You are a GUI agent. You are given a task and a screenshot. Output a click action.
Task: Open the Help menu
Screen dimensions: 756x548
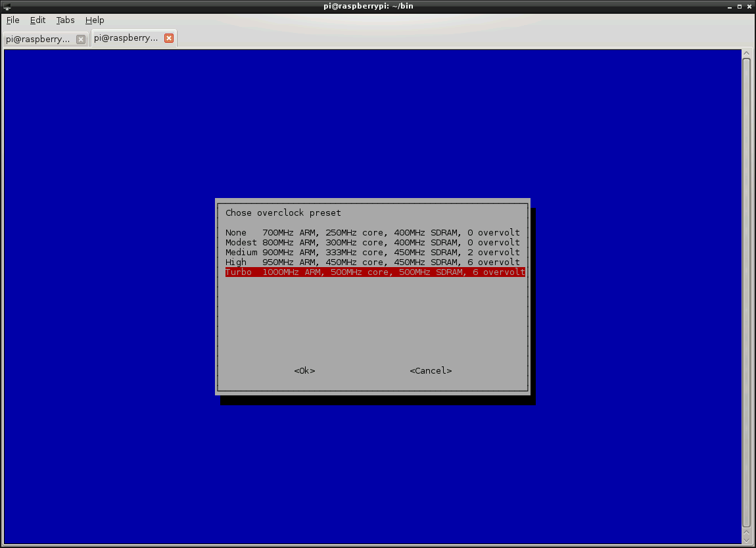(95, 20)
